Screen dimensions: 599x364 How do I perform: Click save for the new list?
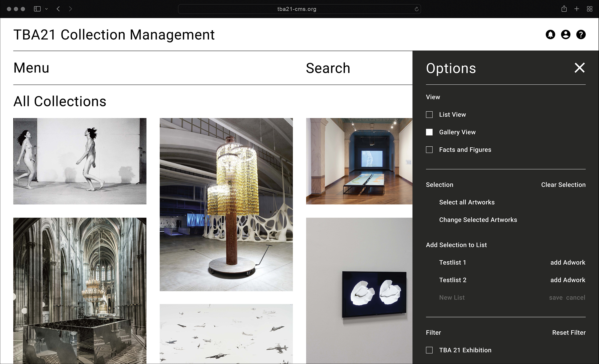[556, 298]
